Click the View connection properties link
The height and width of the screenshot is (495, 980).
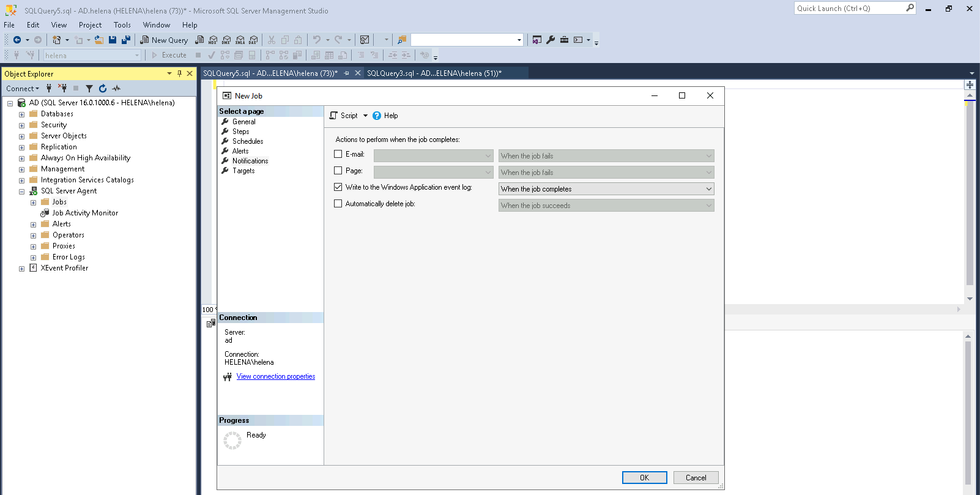click(275, 377)
